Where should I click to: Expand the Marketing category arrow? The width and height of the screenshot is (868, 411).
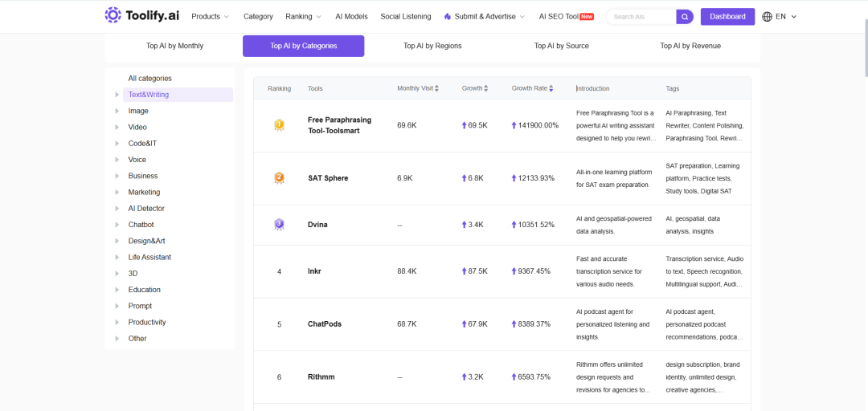pos(117,192)
